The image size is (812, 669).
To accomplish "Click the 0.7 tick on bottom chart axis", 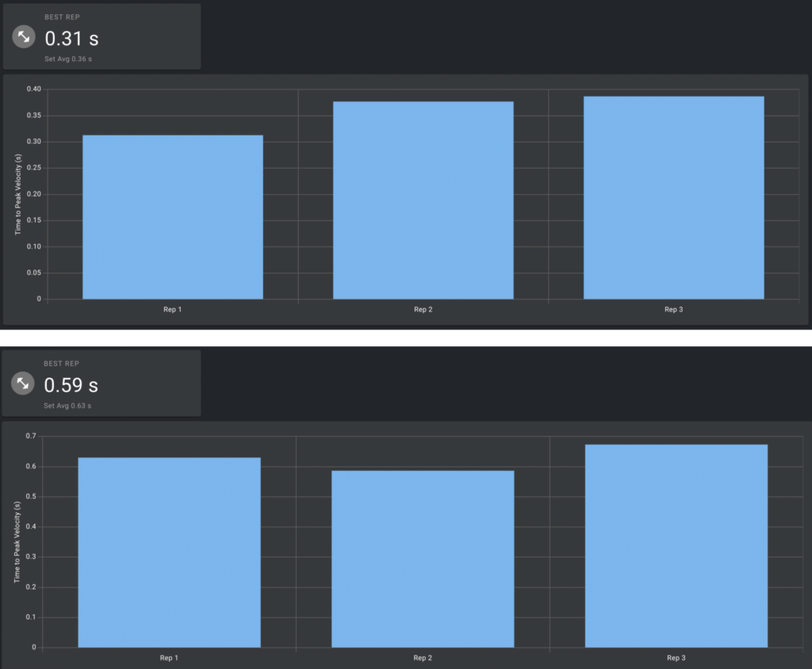I will [31, 436].
